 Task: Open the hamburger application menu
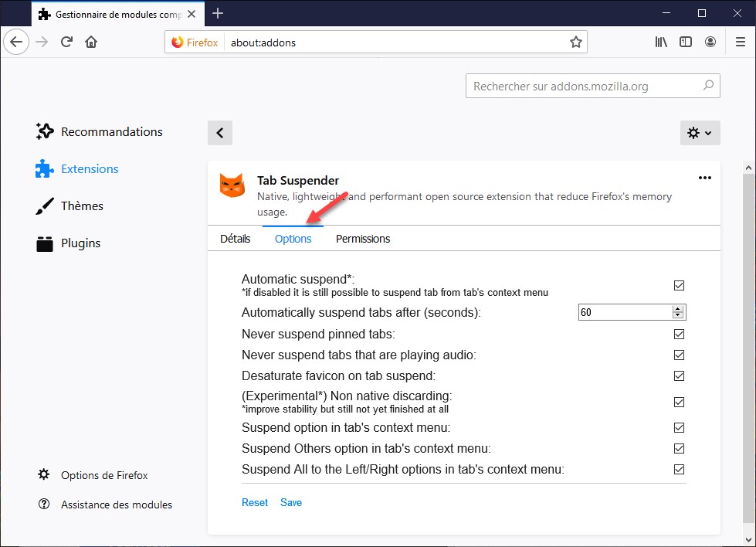pyautogui.click(x=740, y=42)
